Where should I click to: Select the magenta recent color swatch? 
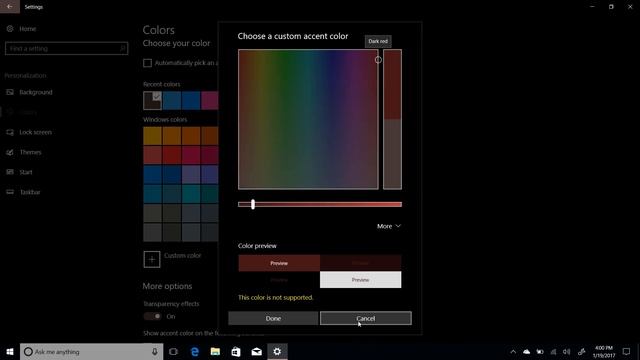(210, 100)
